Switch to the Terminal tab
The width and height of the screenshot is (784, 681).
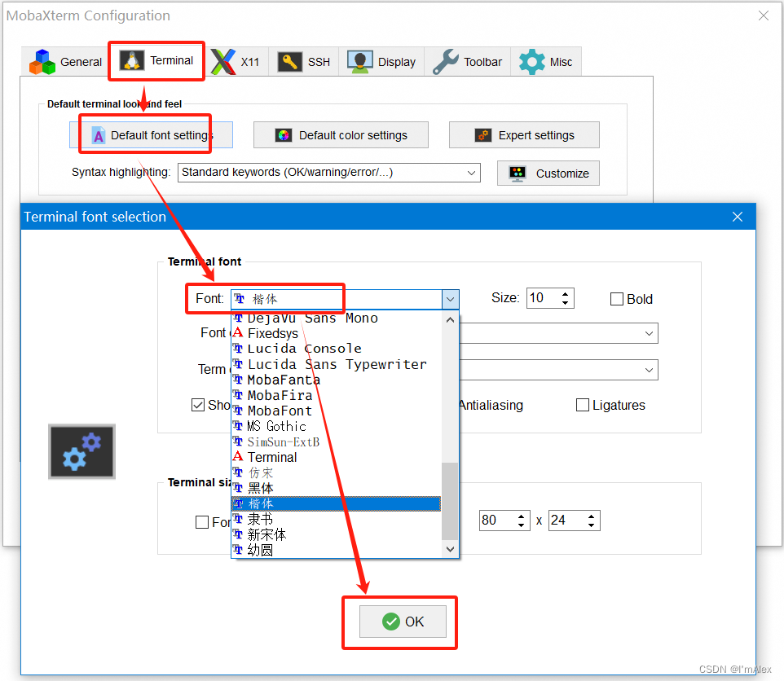tap(156, 61)
